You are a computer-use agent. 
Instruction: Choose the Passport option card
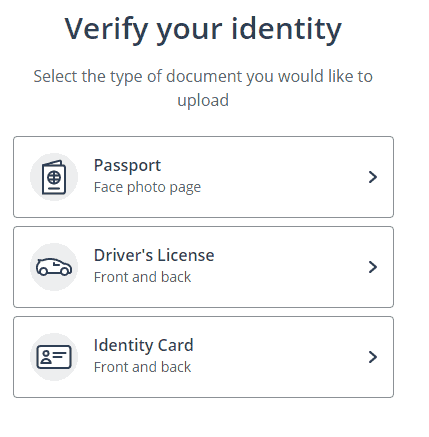click(x=203, y=177)
